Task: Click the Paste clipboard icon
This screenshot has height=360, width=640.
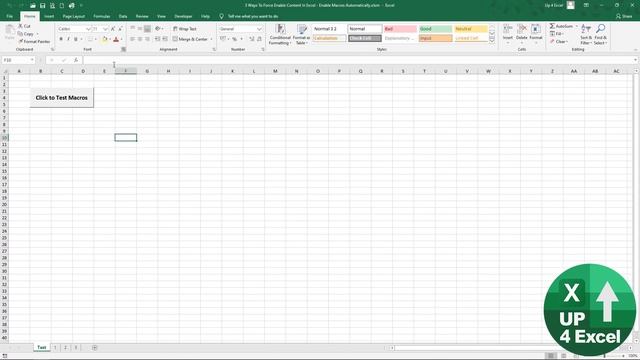Action: (x=9, y=31)
